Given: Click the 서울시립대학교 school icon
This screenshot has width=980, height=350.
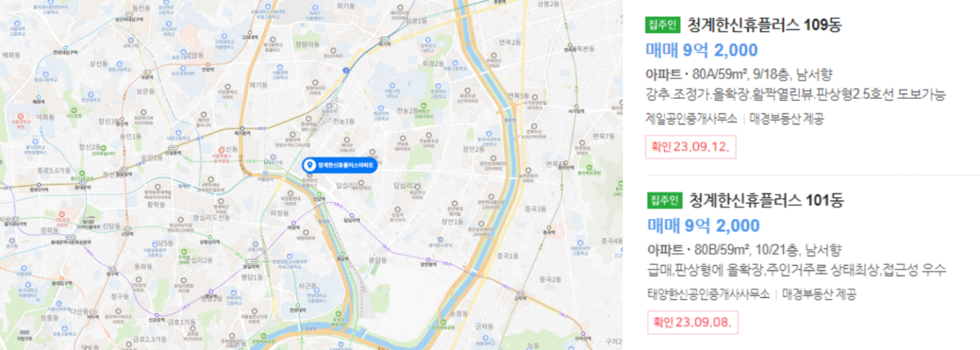Looking at the screenshot, I should click(x=392, y=85).
